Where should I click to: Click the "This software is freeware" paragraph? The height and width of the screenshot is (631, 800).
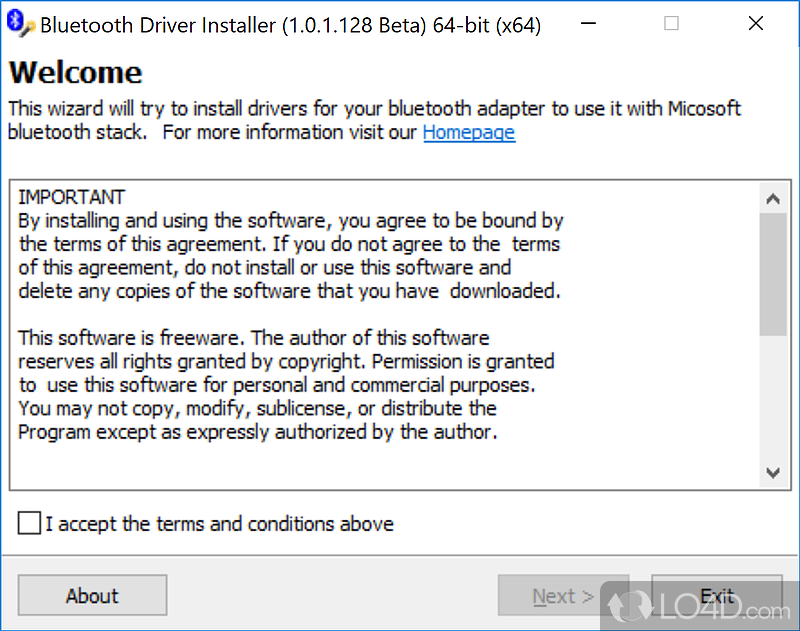point(253,338)
